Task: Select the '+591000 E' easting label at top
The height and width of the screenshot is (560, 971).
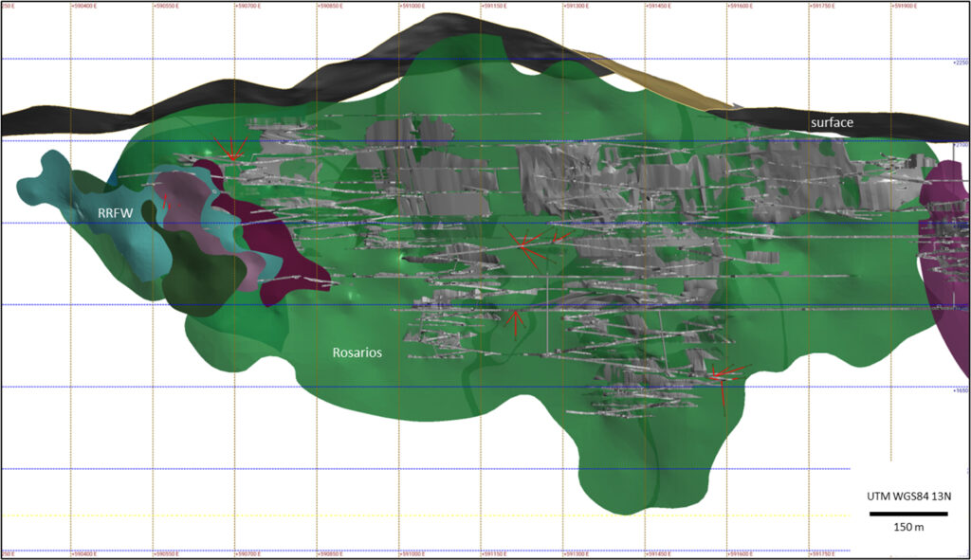Action: [x=414, y=5]
